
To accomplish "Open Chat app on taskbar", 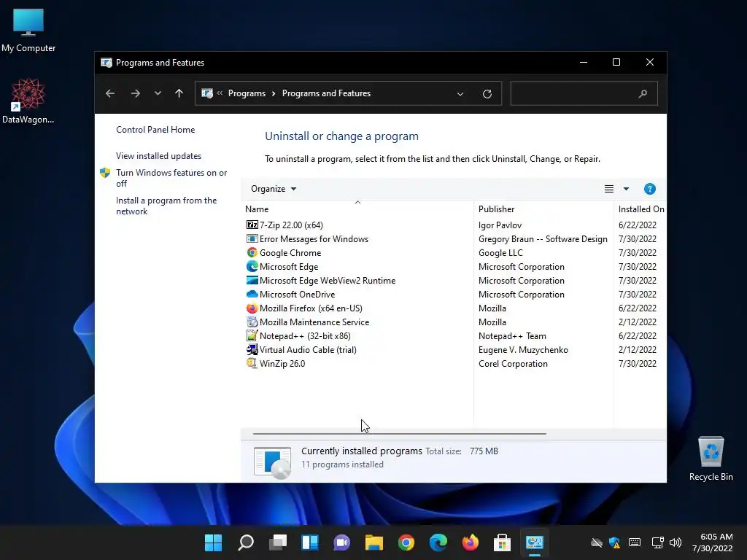I will tap(341, 542).
